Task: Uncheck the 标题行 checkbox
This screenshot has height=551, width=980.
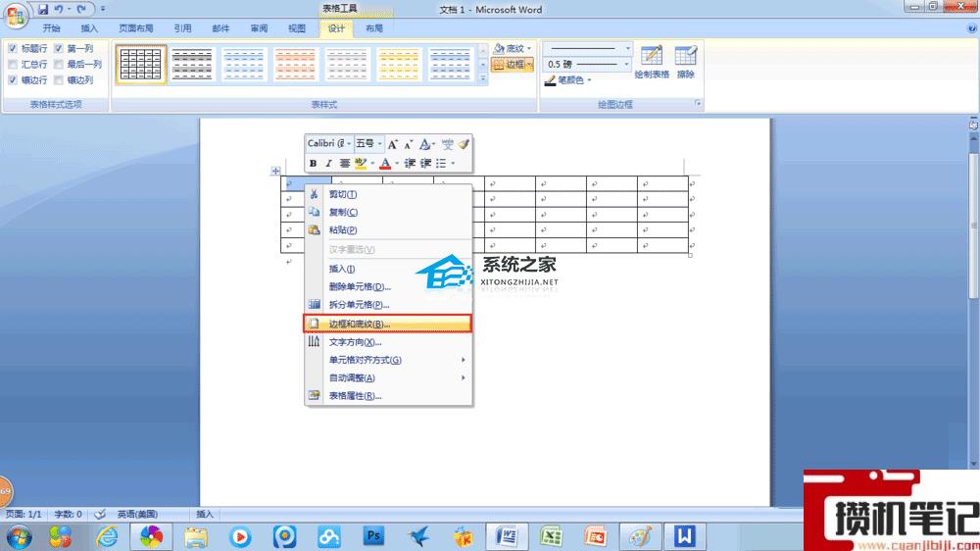Action: [x=13, y=48]
